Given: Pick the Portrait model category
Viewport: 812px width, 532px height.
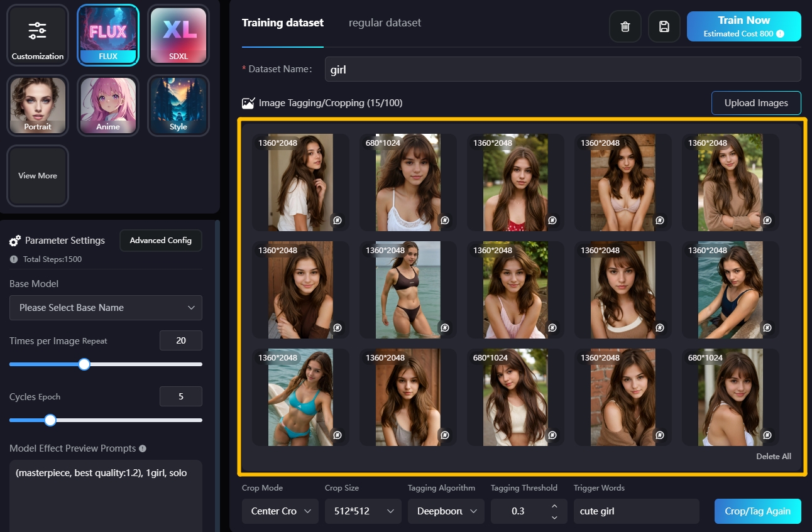Looking at the screenshot, I should click(x=38, y=106).
